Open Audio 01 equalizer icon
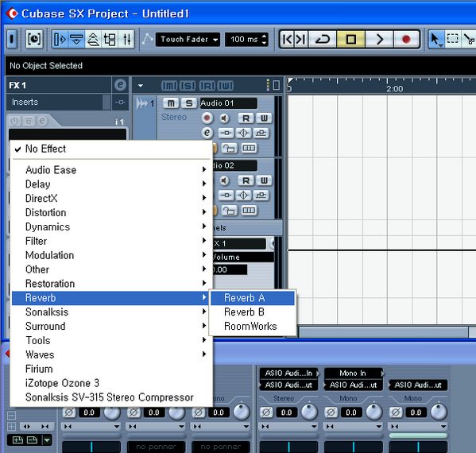 [x=243, y=133]
